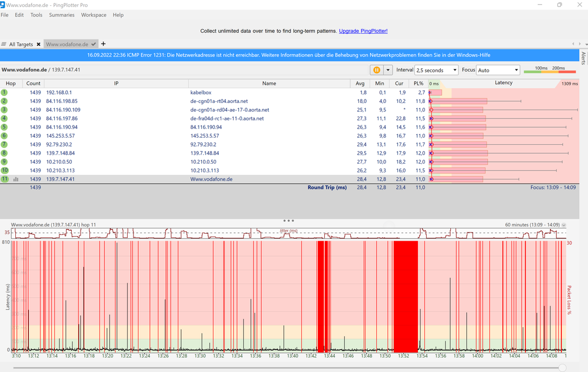Screen dimensions: 588x372
Task: Open the dropdown arrow beside the pause button
Action: coord(388,70)
